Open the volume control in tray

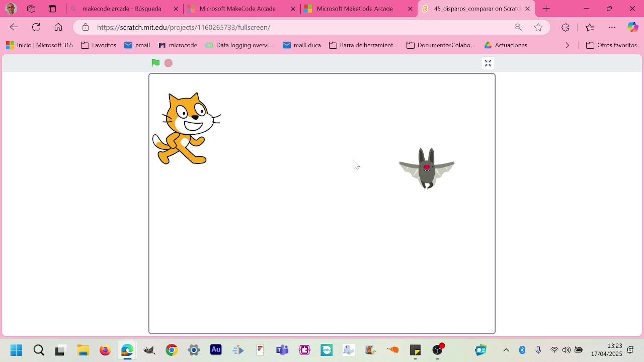point(567,350)
